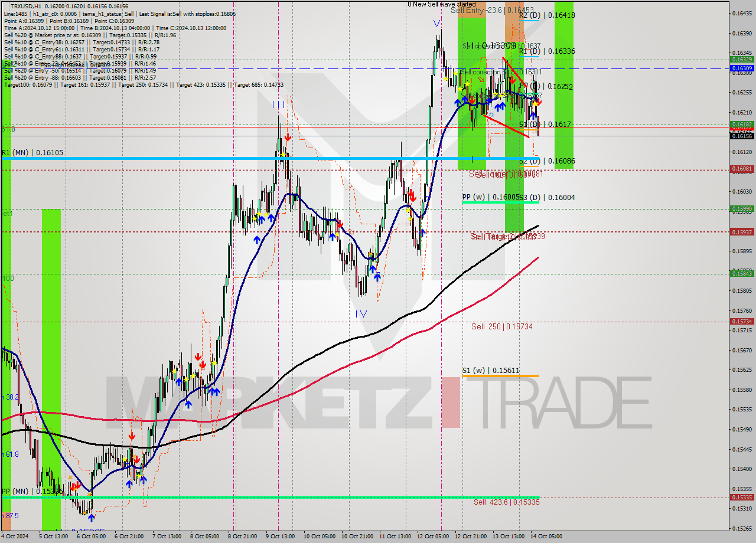Click the 0.16435 price scale value

pos(742,13)
